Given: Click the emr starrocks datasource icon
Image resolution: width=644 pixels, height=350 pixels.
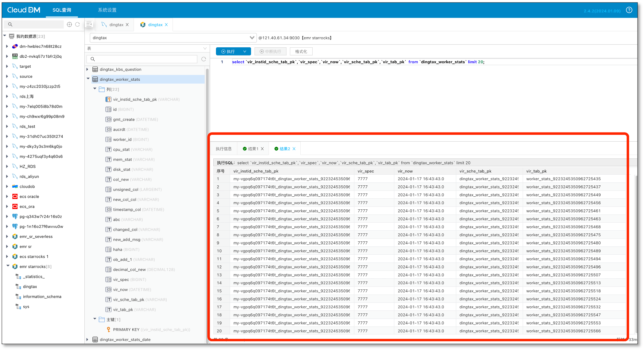Looking at the screenshot, I should tap(15, 266).
